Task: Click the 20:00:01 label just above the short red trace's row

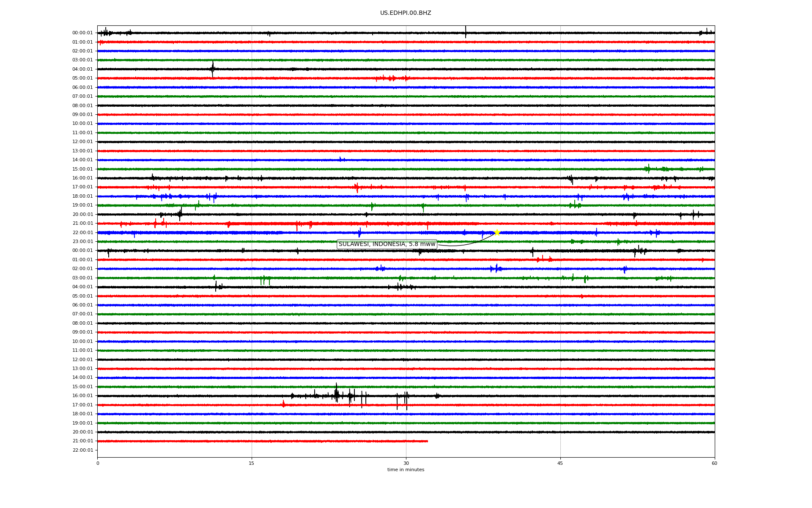Action: 82,432
